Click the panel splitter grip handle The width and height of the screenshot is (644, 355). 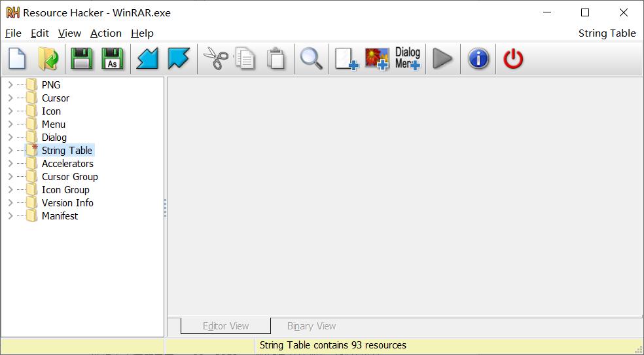click(x=166, y=208)
